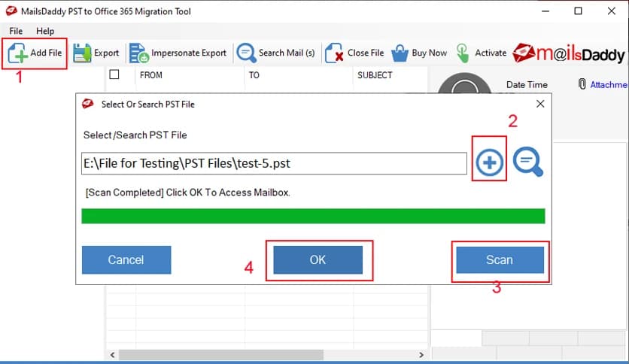Sort by the FROM column header
This screenshot has width=629, height=364.
pyautogui.click(x=150, y=75)
